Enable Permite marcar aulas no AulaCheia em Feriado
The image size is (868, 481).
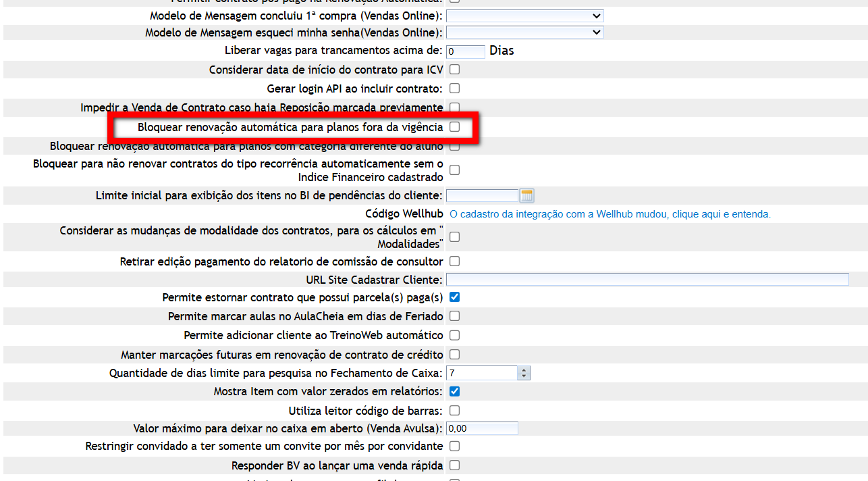(x=455, y=316)
